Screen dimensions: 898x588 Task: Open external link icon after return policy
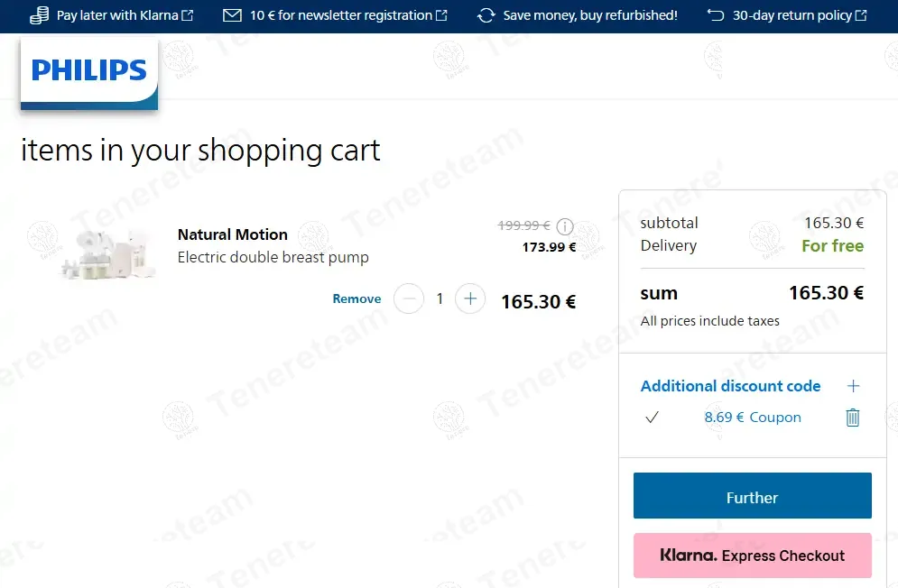click(x=861, y=15)
